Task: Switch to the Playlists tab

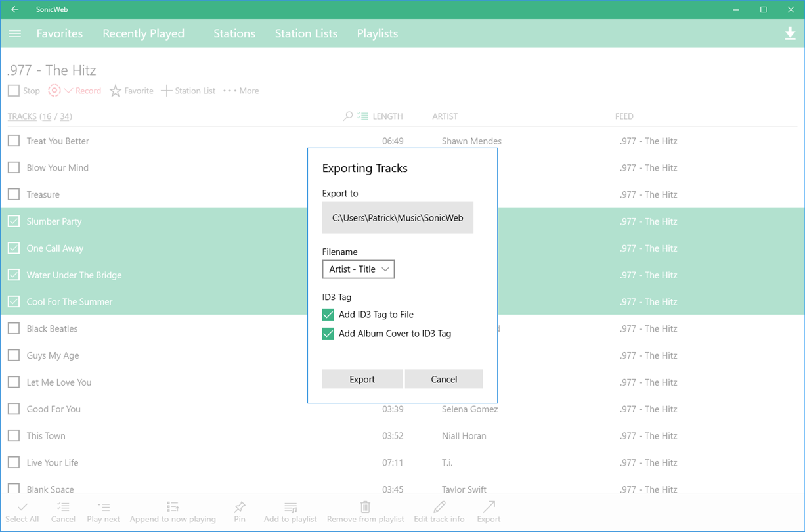Action: point(378,33)
